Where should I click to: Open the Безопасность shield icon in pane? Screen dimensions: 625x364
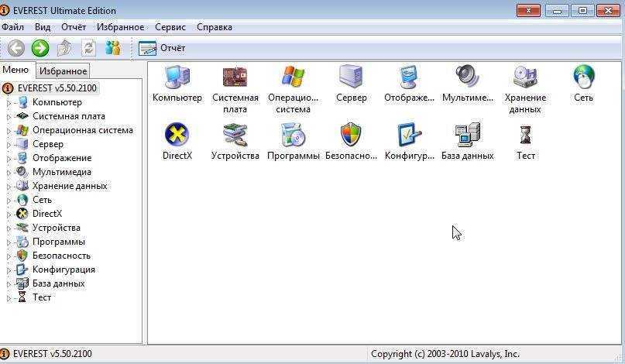tap(351, 135)
